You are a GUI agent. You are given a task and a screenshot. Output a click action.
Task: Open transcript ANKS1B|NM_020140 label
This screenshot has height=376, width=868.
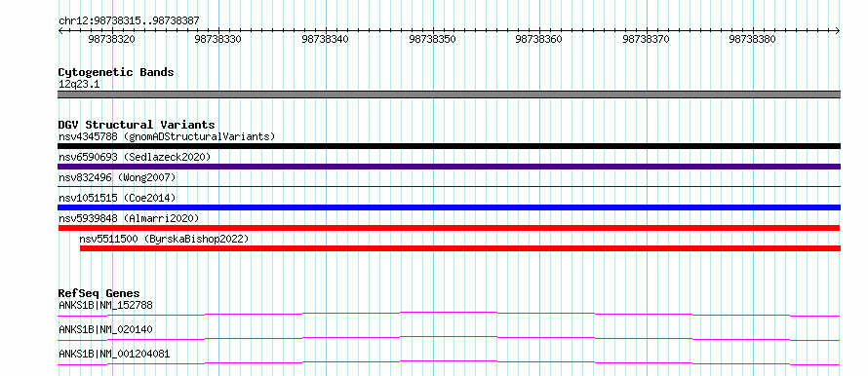105,329
